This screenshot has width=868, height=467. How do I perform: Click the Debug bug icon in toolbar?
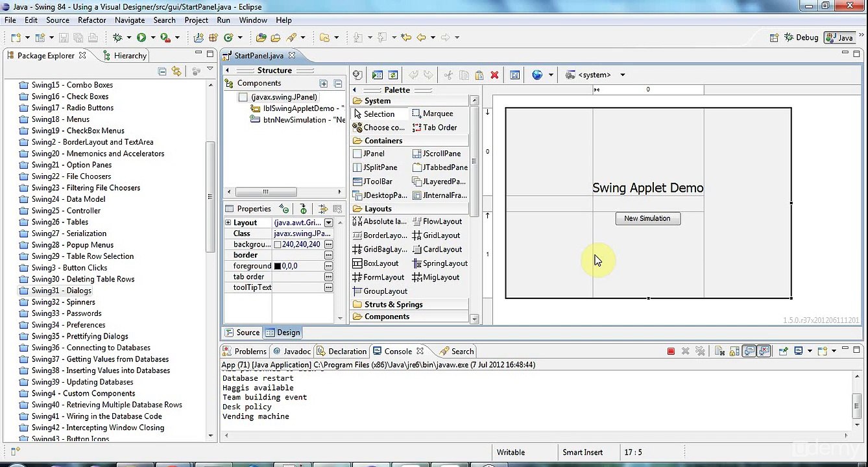[117, 38]
